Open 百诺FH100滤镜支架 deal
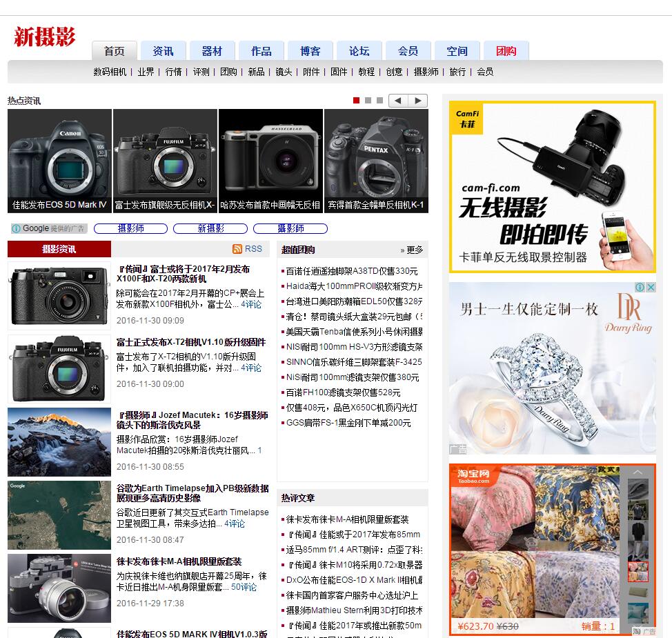Image resolution: width=672 pixels, height=638 pixels. pyautogui.click(x=344, y=392)
